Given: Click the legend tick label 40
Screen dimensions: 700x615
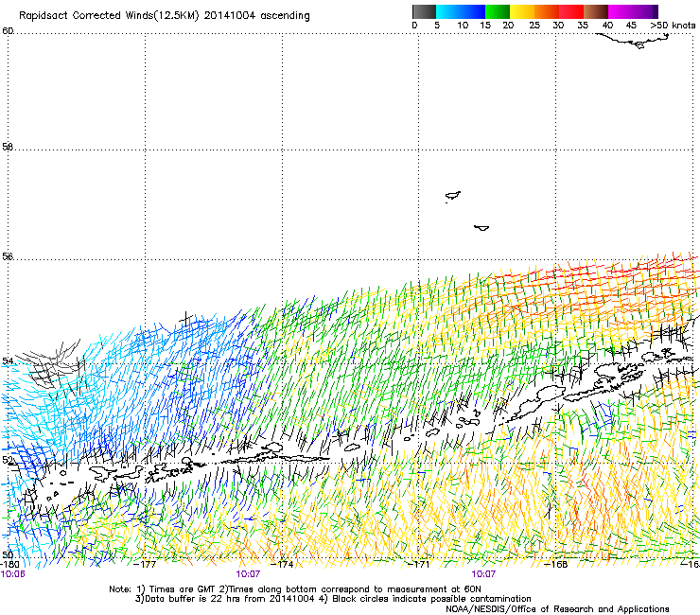Looking at the screenshot, I should (607, 26).
